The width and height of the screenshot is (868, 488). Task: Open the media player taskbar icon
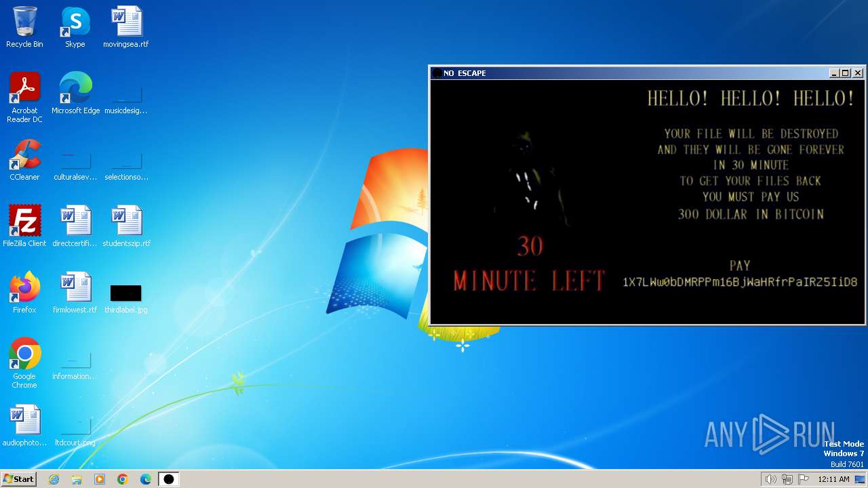coord(100,479)
